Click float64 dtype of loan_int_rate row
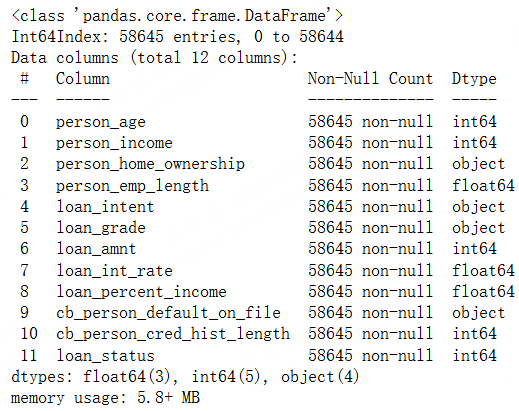Screen dimensions: 519x411 pos(483,271)
